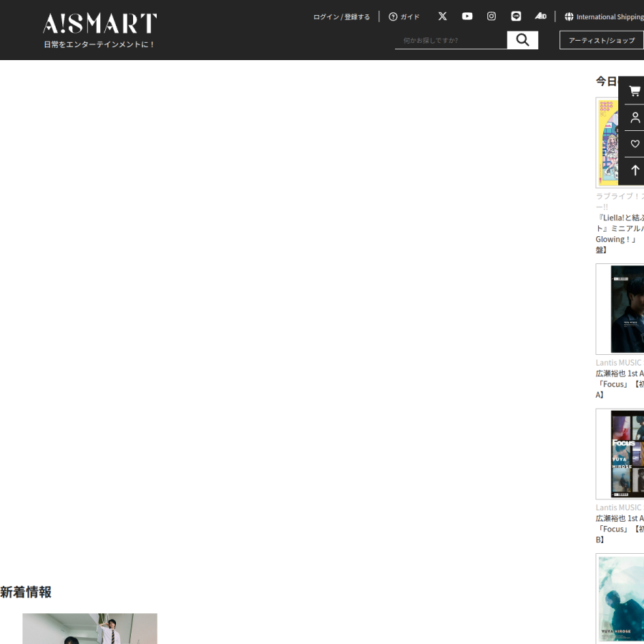Click the ラブライブ！ category label
644x644 pixels.
pos(620,201)
